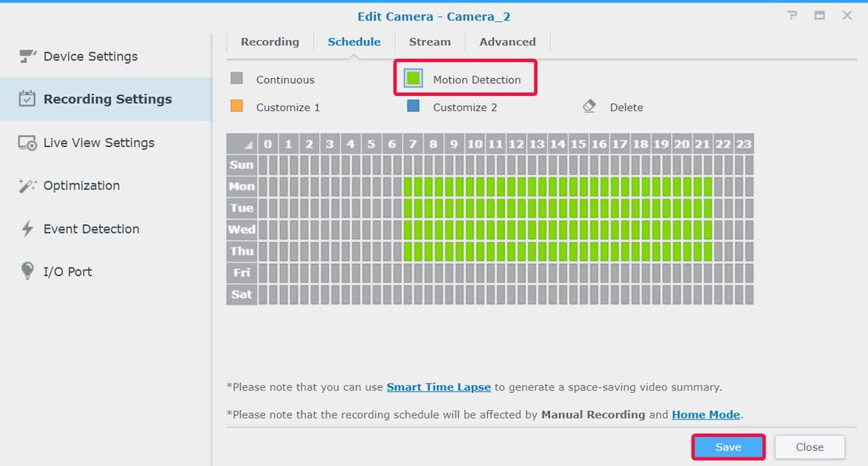This screenshot has width=868, height=466.
Task: Open I/O Port bulb icon
Action: point(27,271)
